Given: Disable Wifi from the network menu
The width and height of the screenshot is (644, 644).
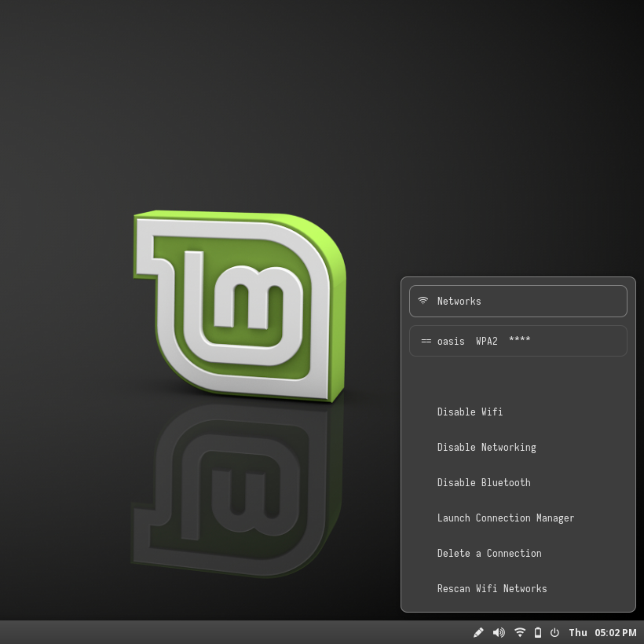Looking at the screenshot, I should (x=470, y=412).
